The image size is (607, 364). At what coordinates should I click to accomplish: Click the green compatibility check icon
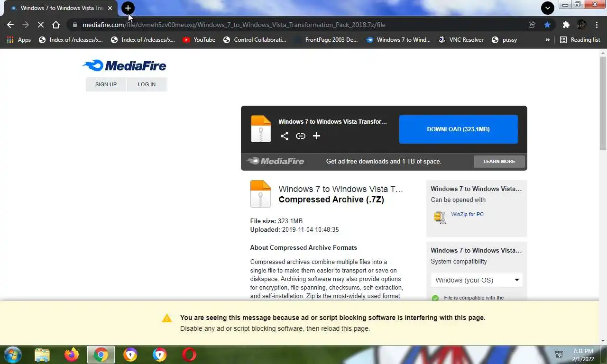pos(435,298)
